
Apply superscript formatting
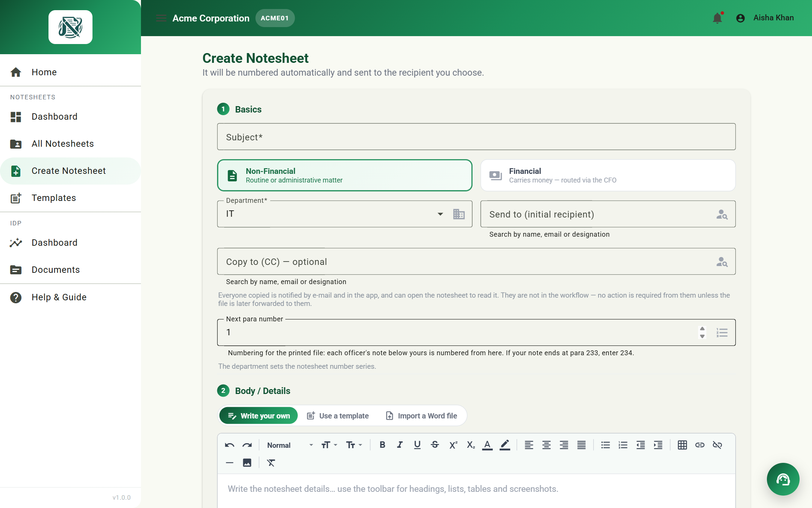453,445
